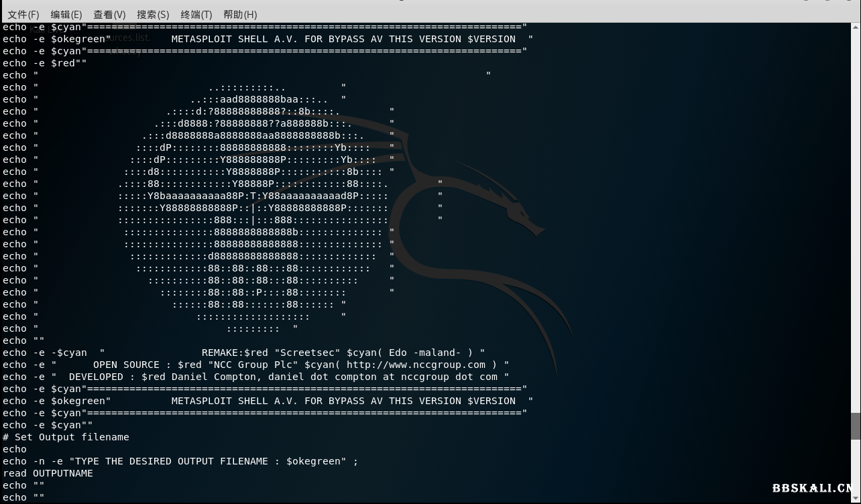Image resolution: width=861 pixels, height=504 pixels.
Task: Click the 'echo -e $cyan""' line
Action: click(x=48, y=425)
